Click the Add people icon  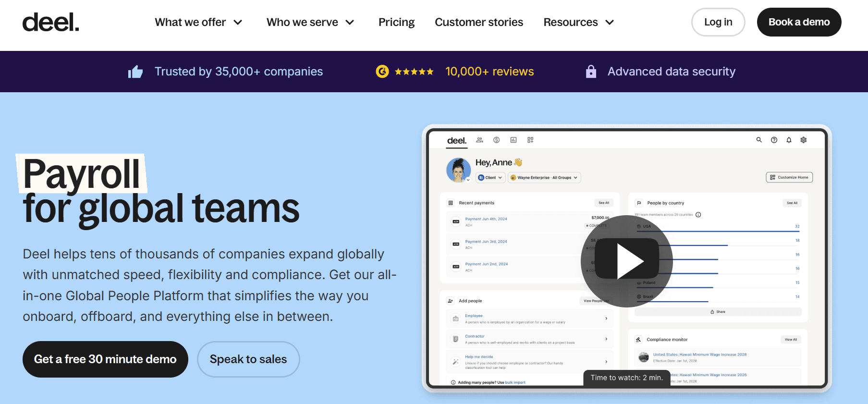(450, 301)
